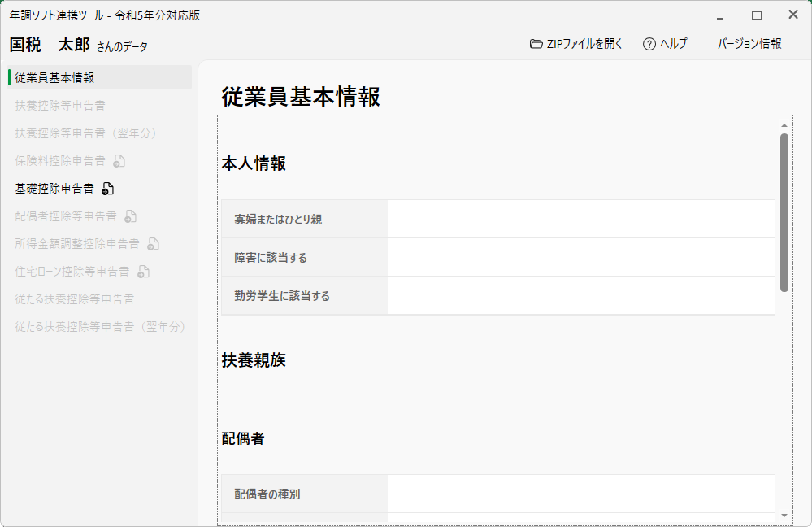Screen dimensions: 812x527
Task: Click the 障害に該当する value field
Action: click(x=580, y=257)
